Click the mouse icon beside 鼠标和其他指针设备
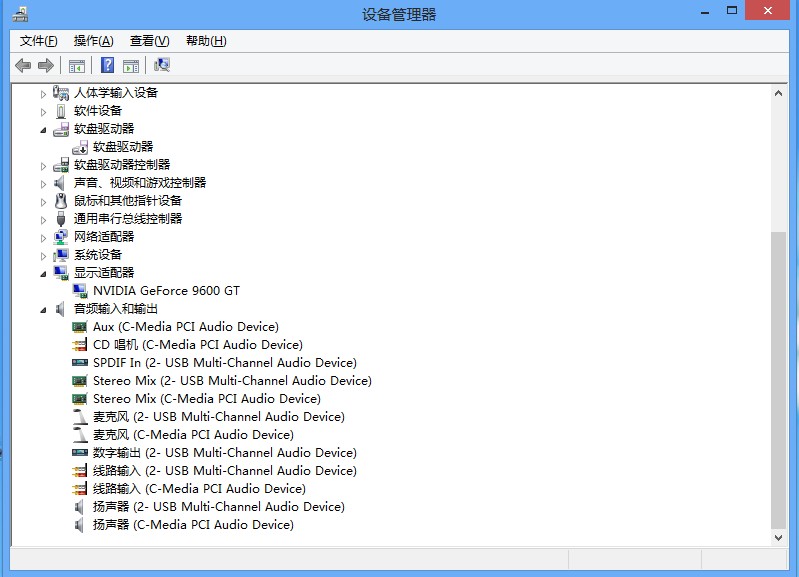Screen dimensions: 799x577 [61, 201]
